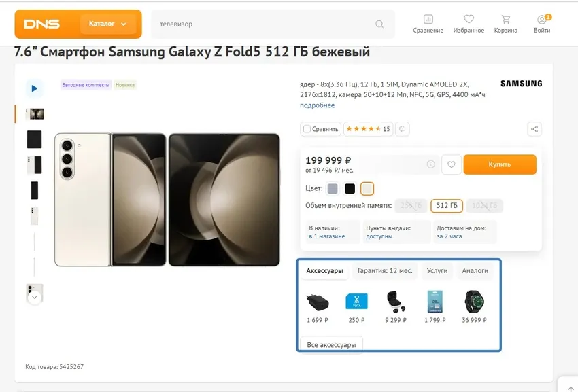This screenshot has height=392, width=578.
Task: Play the product video
Action: 34,88
